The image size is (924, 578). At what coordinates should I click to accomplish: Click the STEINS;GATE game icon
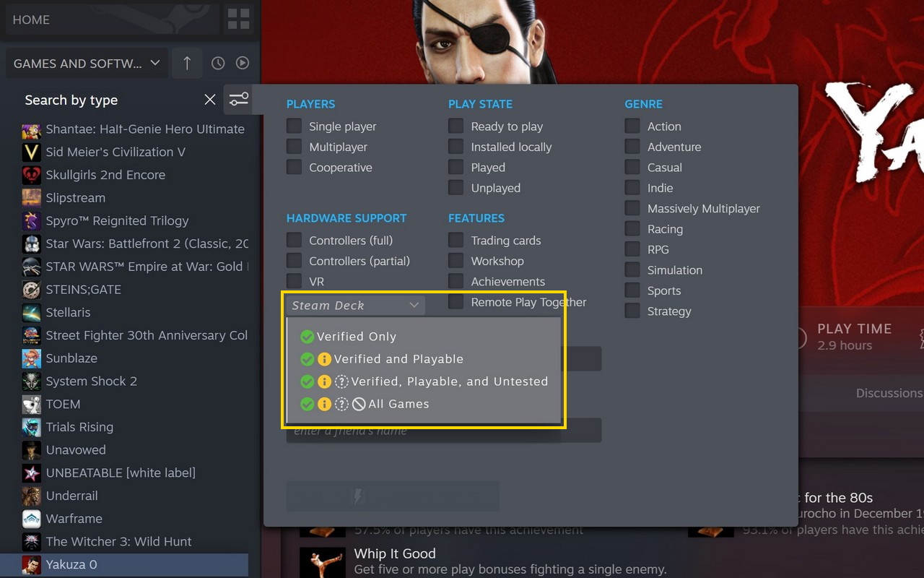pyautogui.click(x=31, y=290)
